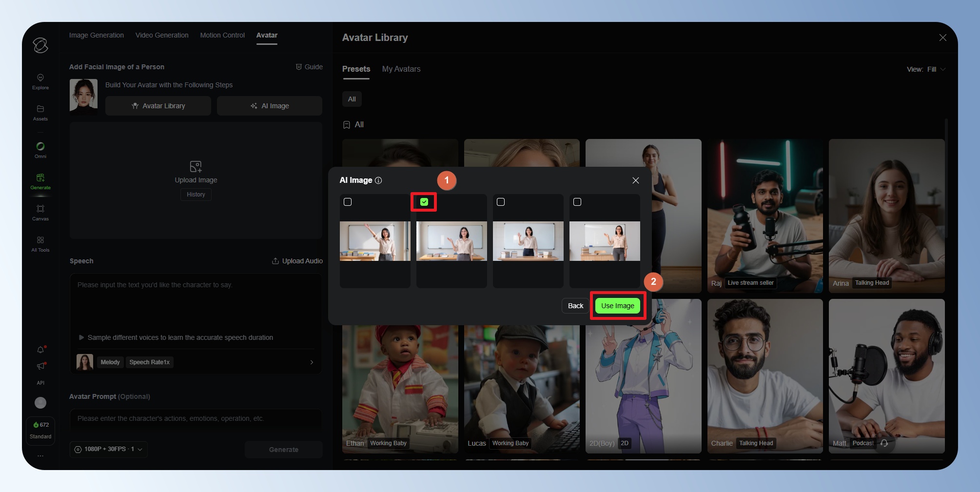Viewport: 980px width, 492px height.
Task: Select the Charlie Talking Head avatar
Action: click(x=764, y=375)
